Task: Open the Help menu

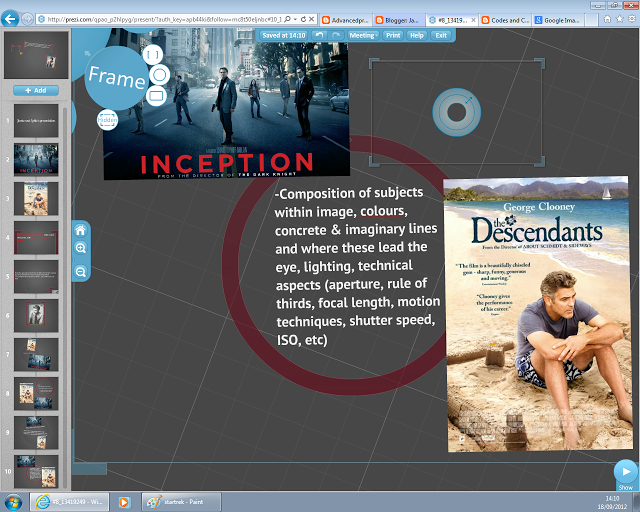Action: (417, 36)
